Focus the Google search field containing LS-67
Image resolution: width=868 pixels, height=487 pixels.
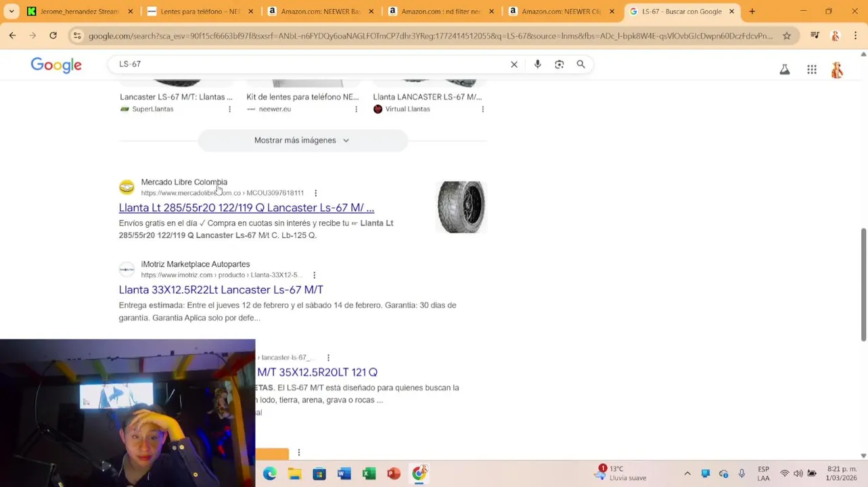[311, 64]
